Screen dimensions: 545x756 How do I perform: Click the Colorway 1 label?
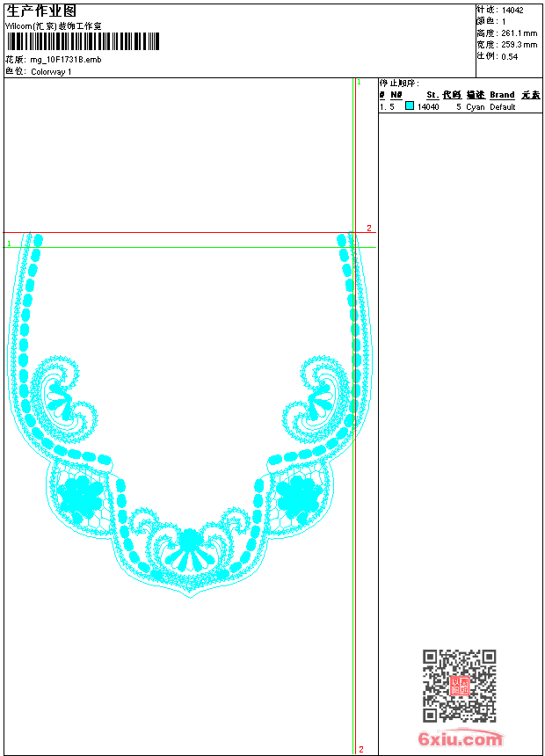click(52, 71)
